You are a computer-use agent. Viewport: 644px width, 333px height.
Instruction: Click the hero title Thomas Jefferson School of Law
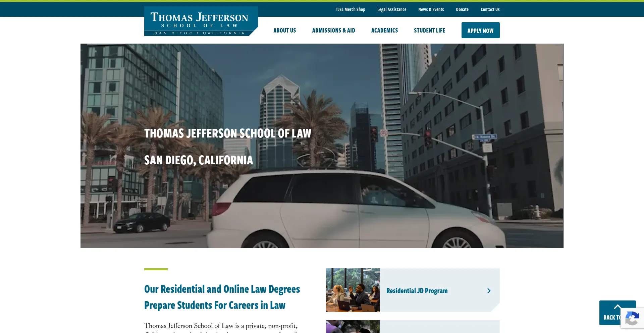point(228,133)
